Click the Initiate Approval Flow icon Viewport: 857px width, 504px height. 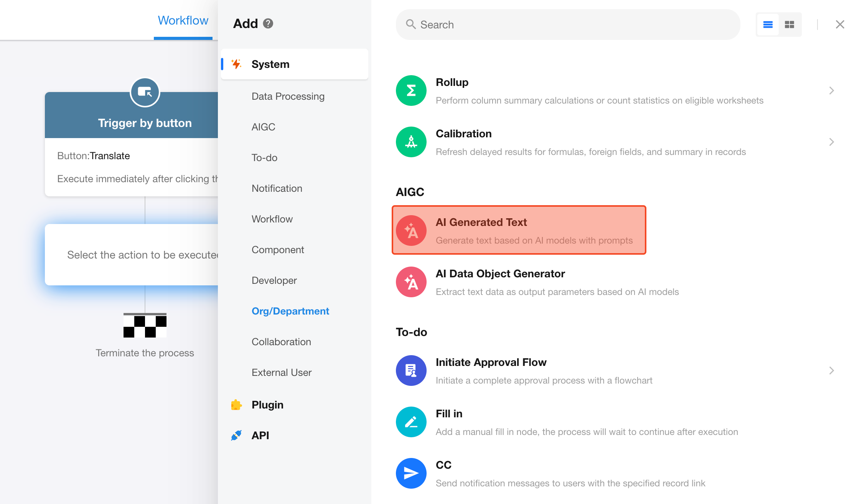(411, 371)
